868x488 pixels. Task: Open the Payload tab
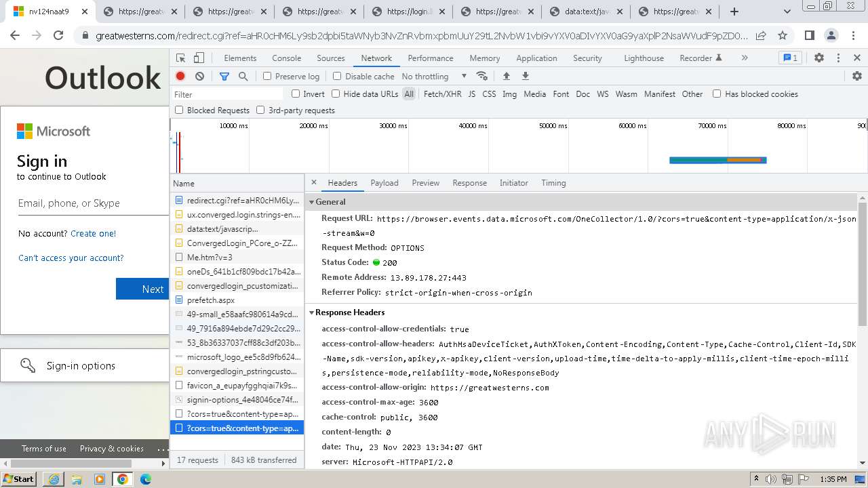384,183
